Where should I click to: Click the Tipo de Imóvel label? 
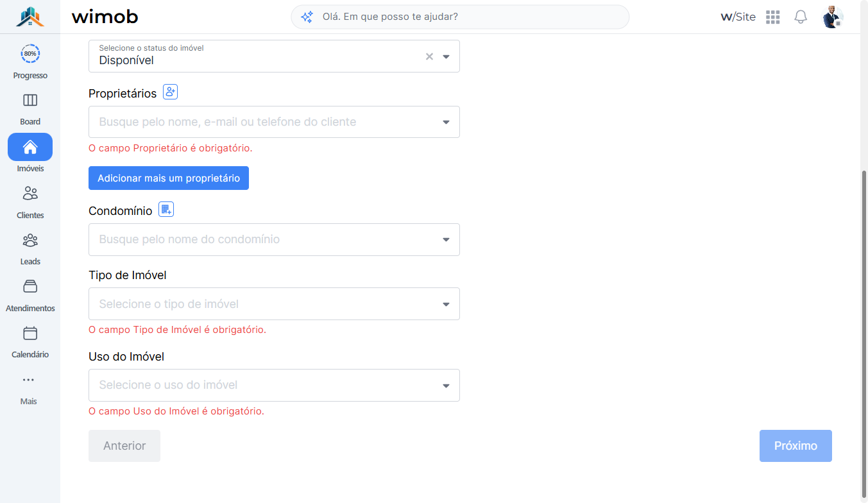[128, 275]
